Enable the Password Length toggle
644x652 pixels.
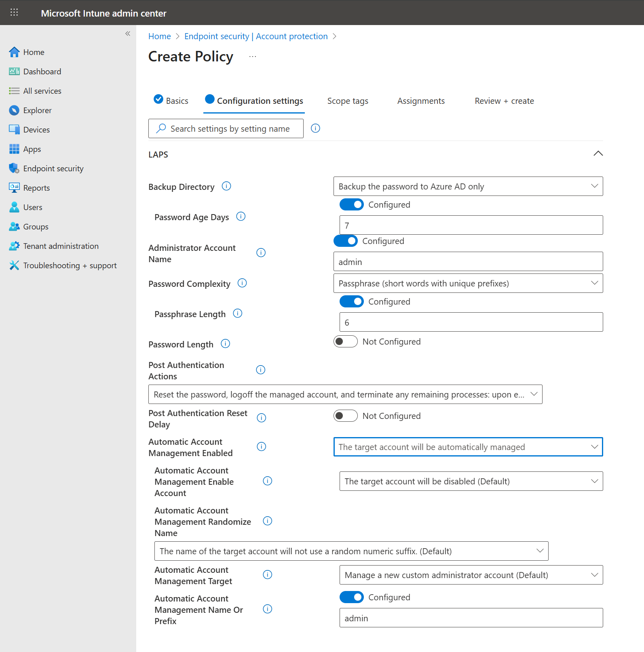pyautogui.click(x=346, y=342)
